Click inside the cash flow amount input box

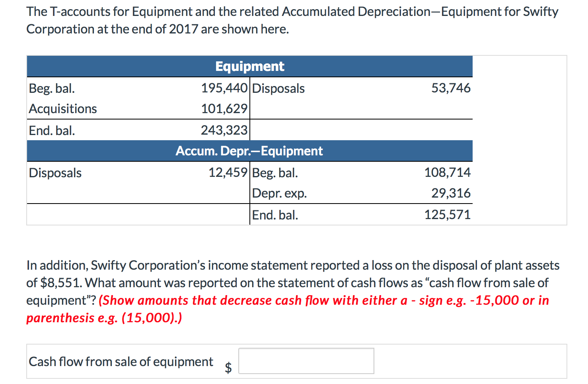306,360
